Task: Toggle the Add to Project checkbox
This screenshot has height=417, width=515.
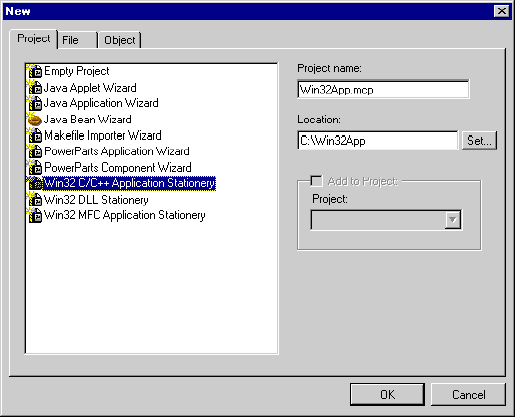Action: tap(316, 181)
